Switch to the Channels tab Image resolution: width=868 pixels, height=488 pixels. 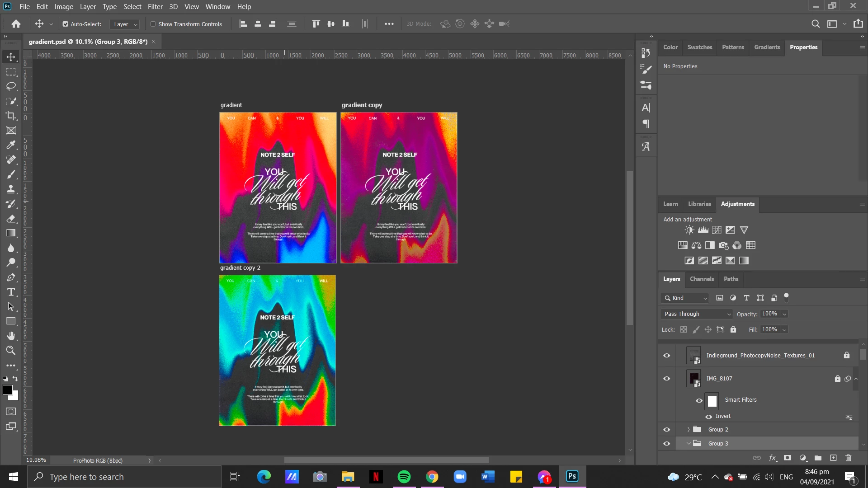tap(702, 279)
